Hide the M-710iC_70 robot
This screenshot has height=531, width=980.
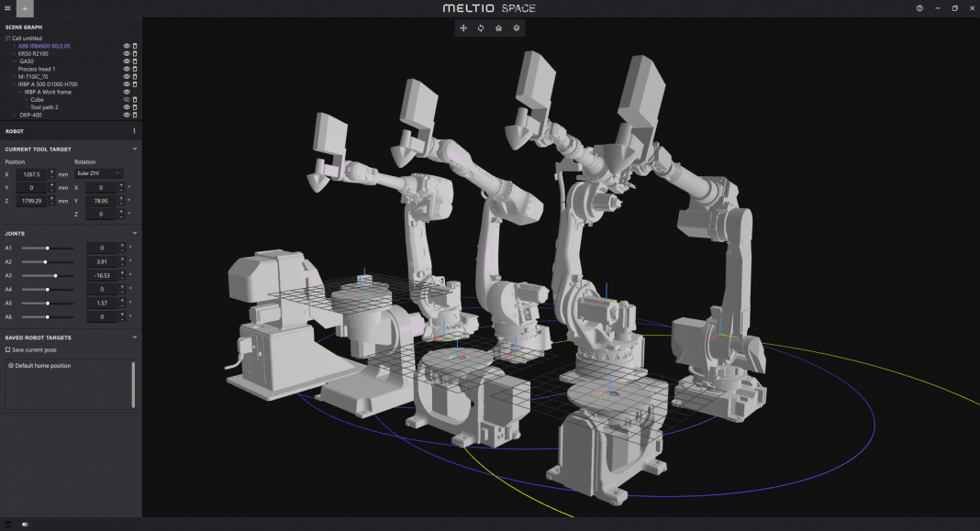coord(127,76)
